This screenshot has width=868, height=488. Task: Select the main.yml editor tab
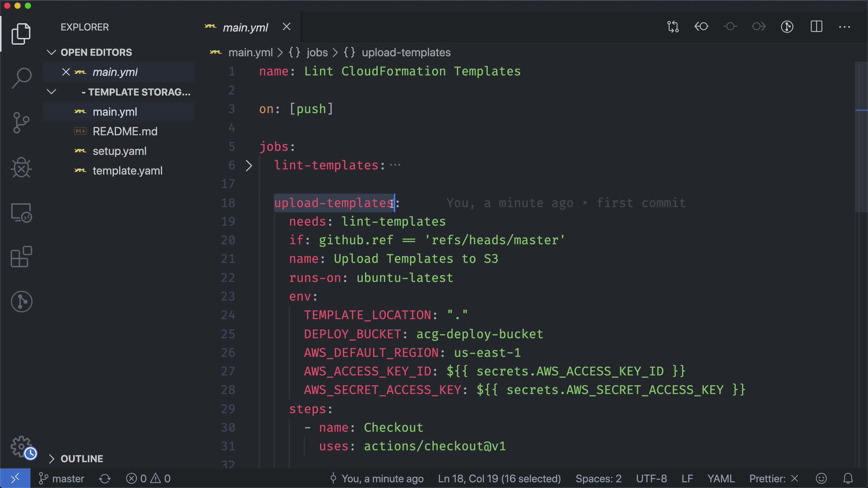pos(245,28)
